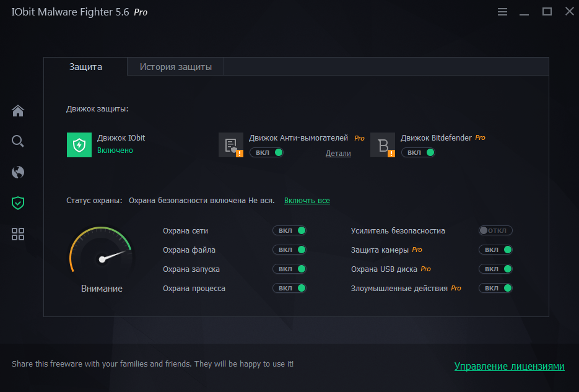Disable the Защита камеры toggle
579x392 pixels.
pos(495,250)
